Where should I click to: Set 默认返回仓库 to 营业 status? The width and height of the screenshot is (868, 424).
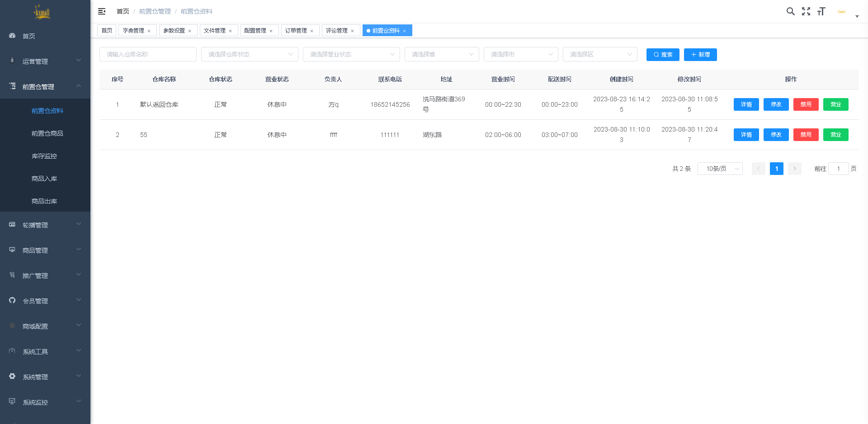click(835, 104)
